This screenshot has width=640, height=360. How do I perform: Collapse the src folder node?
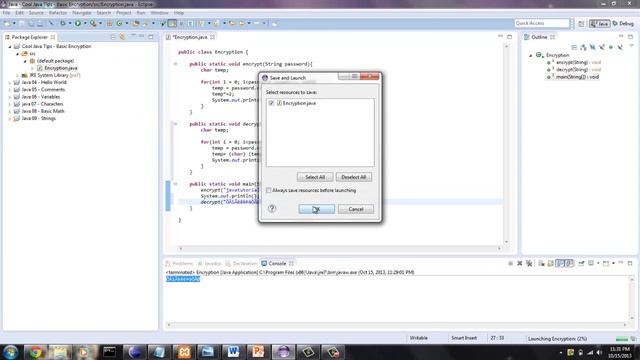pyautogui.click(x=18, y=54)
